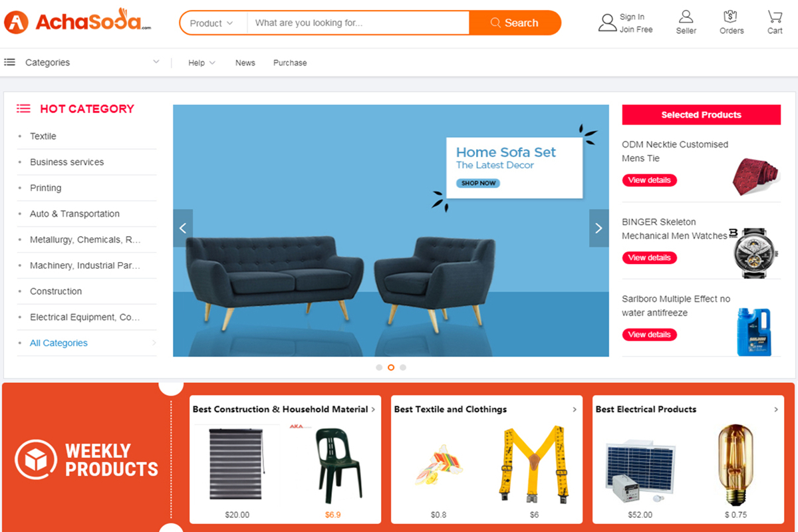Click the AchaSoda logo icon

tap(16, 23)
